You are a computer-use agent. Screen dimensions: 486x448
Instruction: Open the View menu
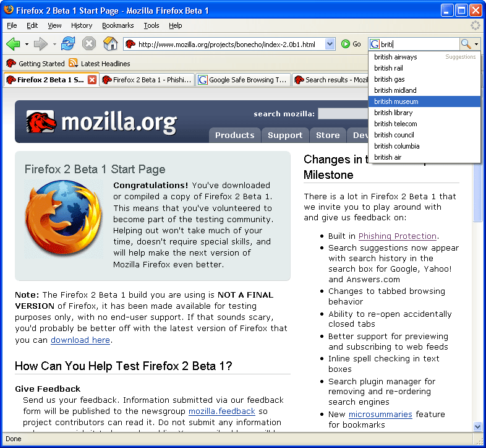54,25
